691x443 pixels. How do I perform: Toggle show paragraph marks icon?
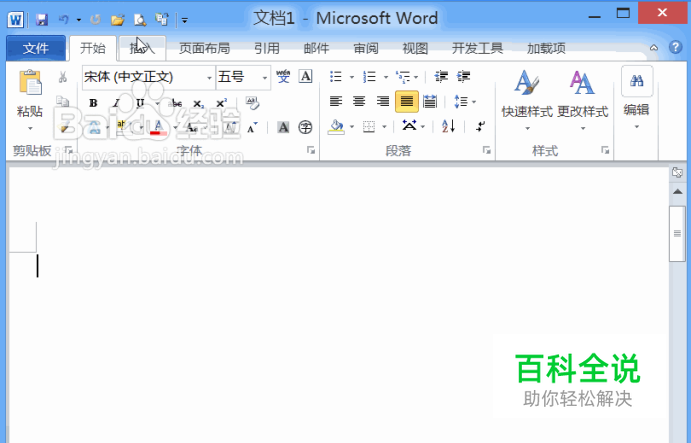coord(480,127)
